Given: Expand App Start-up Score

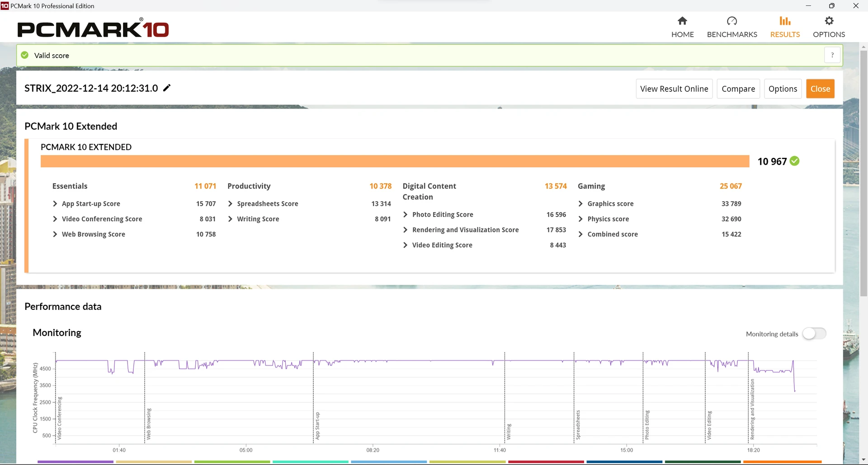Looking at the screenshot, I should [55, 204].
